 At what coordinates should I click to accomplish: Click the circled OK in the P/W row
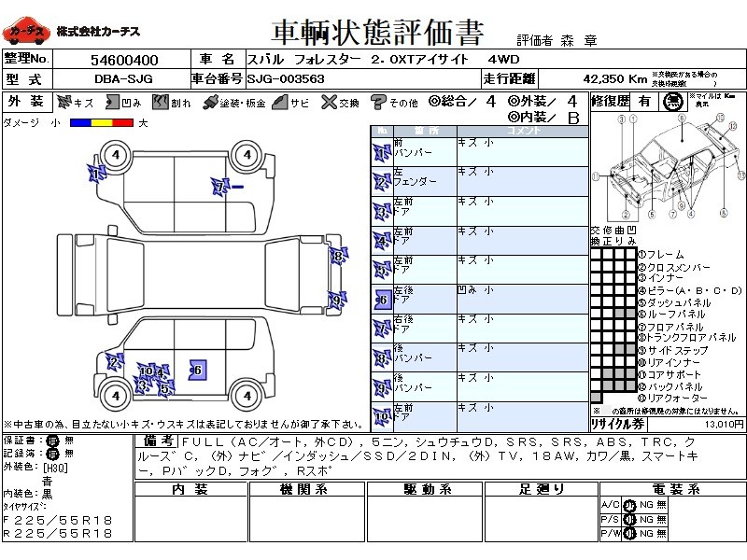click(629, 534)
